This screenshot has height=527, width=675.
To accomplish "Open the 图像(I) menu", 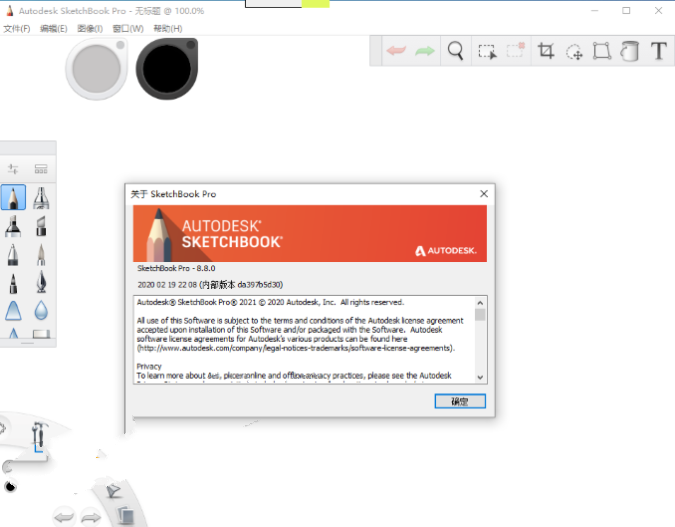I will [x=90, y=28].
